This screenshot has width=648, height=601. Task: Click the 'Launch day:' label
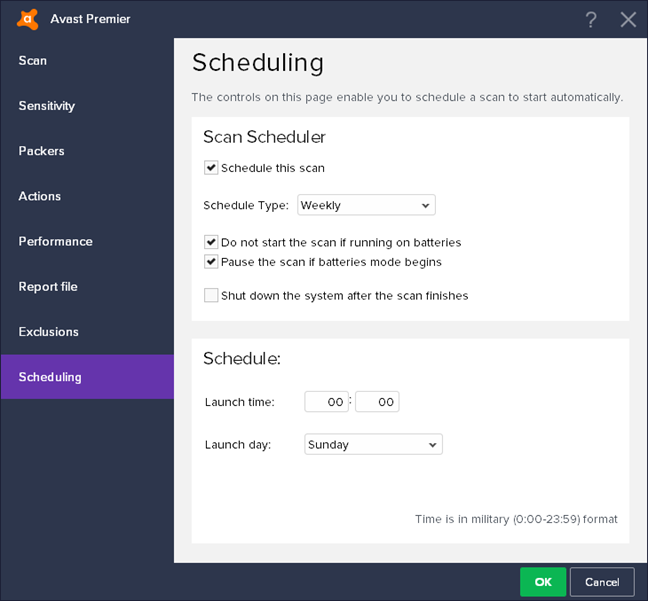[238, 445]
